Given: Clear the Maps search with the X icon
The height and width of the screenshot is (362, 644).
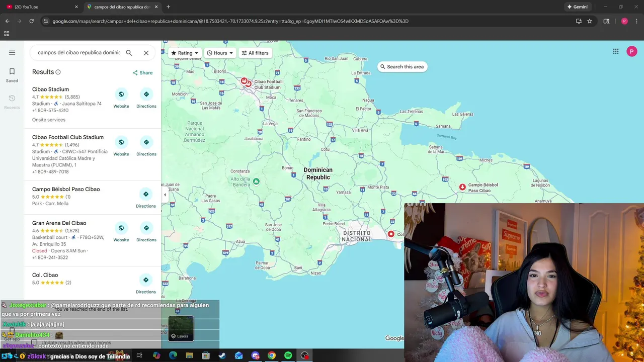Looking at the screenshot, I should pyautogui.click(x=146, y=53).
